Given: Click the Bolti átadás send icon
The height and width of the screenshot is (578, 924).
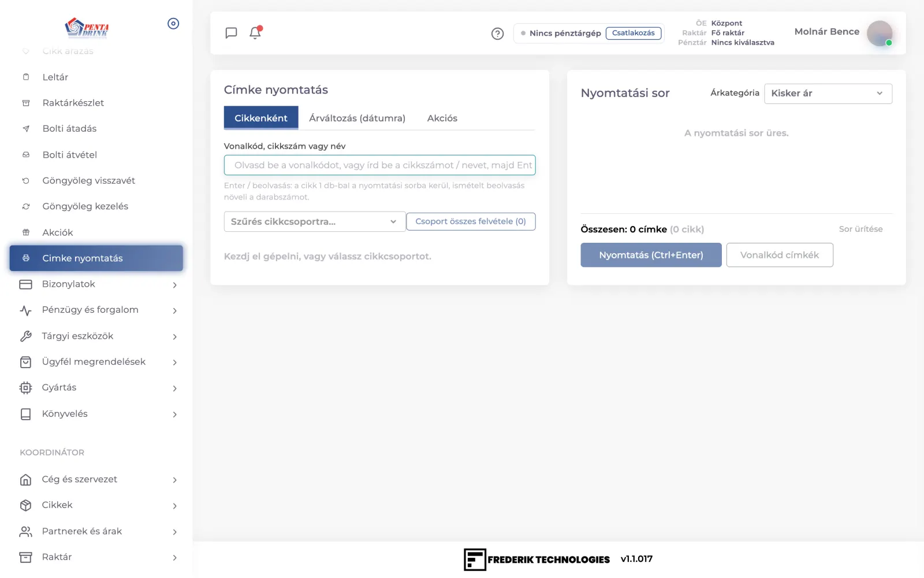Looking at the screenshot, I should point(26,129).
